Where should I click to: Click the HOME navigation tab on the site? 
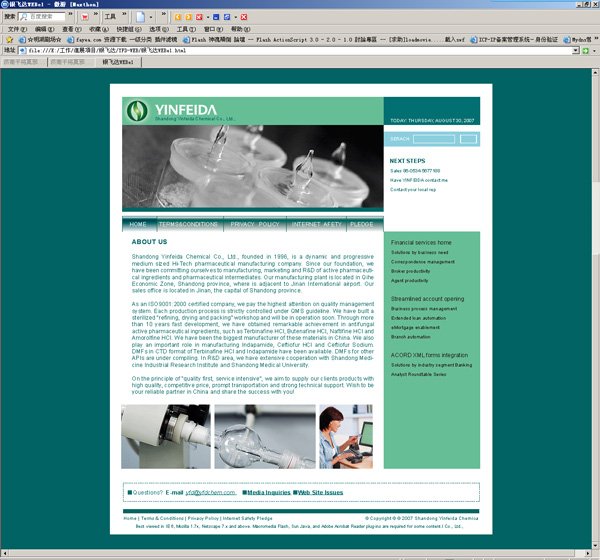point(138,224)
